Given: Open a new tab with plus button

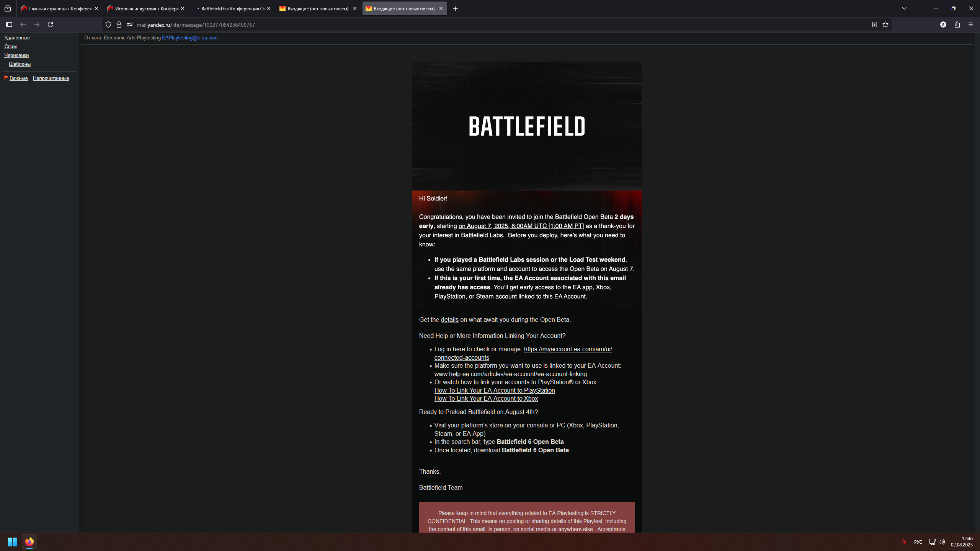Looking at the screenshot, I should coord(455,8).
